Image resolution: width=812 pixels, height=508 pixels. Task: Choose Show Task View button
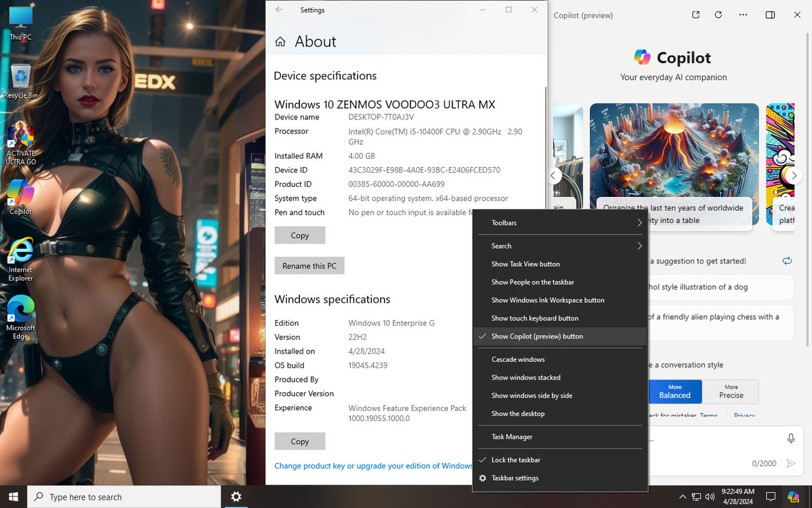coord(560,264)
